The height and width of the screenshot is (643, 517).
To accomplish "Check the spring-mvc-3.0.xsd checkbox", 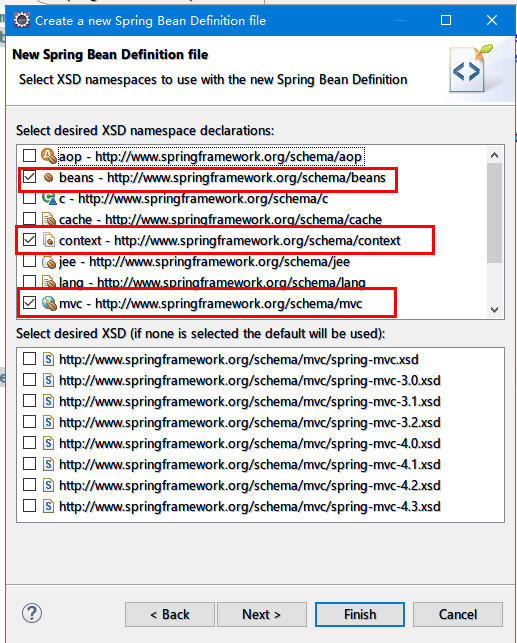I will point(29,380).
